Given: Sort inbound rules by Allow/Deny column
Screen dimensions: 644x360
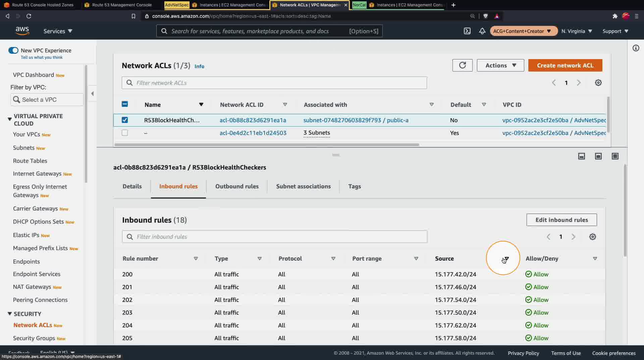Looking at the screenshot, I should click(595, 259).
